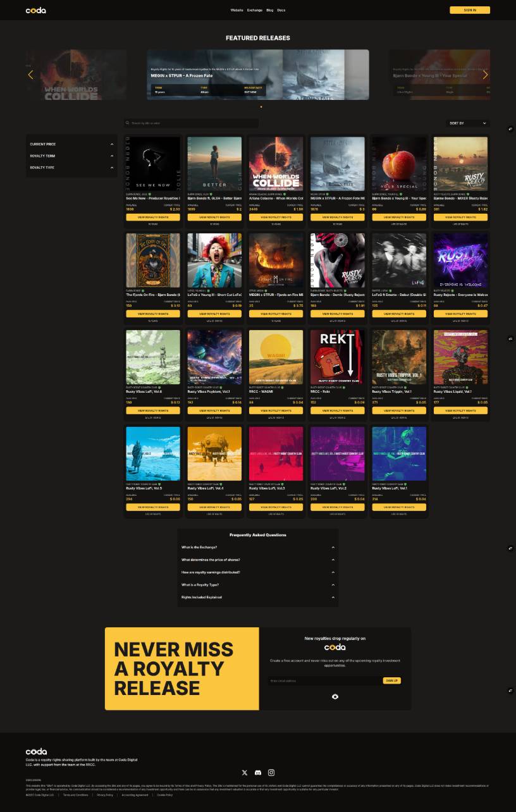Open the Rusty Vibes Trippin, Vol.1 cover
This screenshot has width=516, height=812.
click(399, 357)
